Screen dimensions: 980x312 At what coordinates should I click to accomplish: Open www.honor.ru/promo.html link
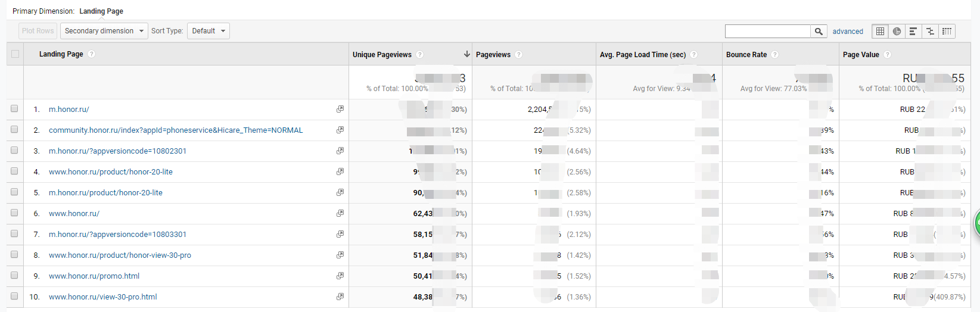click(x=94, y=276)
